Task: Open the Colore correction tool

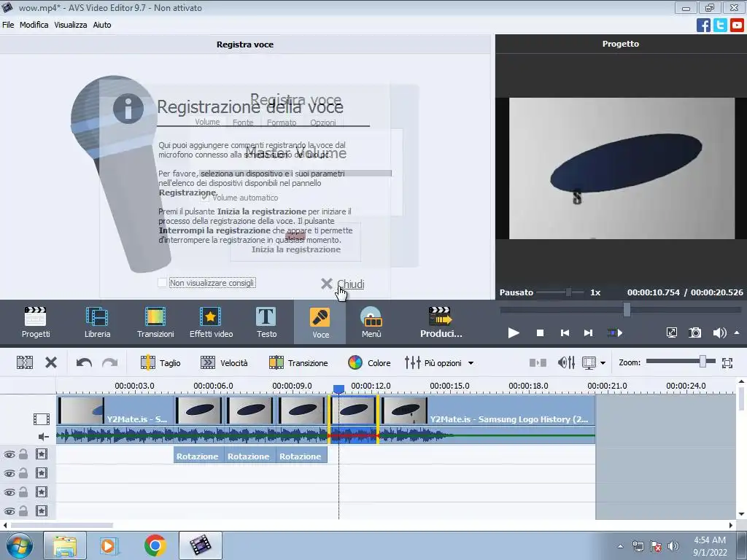Action: coord(369,363)
